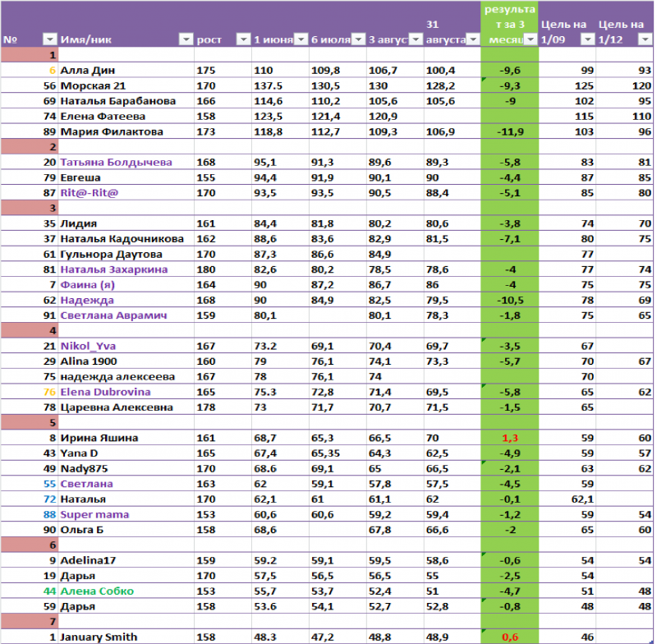The image size is (657, 644).
Task: Open the 1 июня filter dropdown
Action: [300, 39]
